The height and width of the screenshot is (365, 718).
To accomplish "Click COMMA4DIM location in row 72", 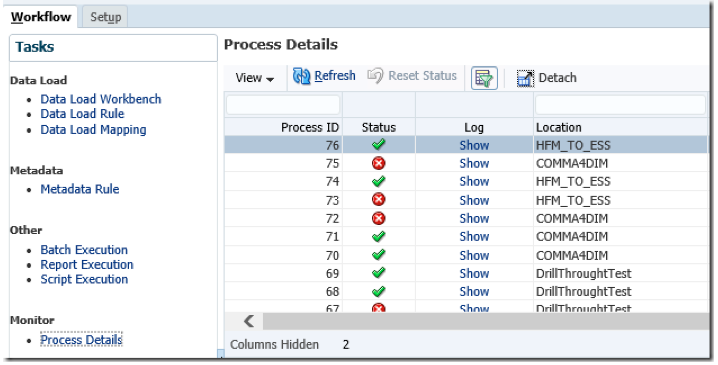I will click(572, 218).
